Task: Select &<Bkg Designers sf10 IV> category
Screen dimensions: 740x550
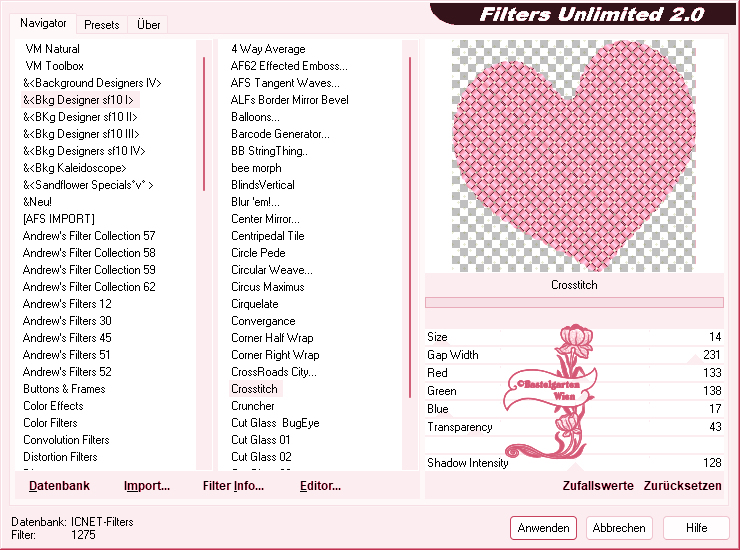Action: [84, 151]
